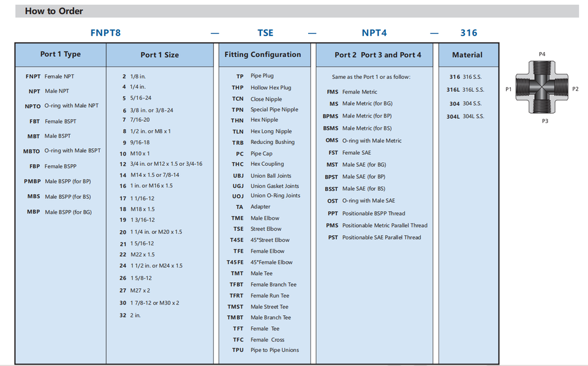The width and height of the screenshot is (588, 366).
Task: Click 'TA Adapter' entry
Action: click(253, 207)
